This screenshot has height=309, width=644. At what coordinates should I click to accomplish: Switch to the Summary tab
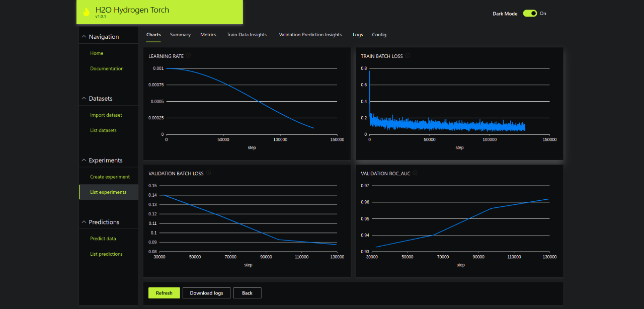pyautogui.click(x=180, y=35)
